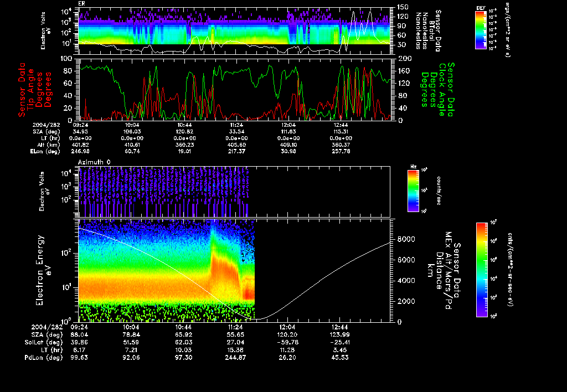Click the 'Alt (km)' row label
This screenshot has width=567, height=392.
tap(49, 145)
